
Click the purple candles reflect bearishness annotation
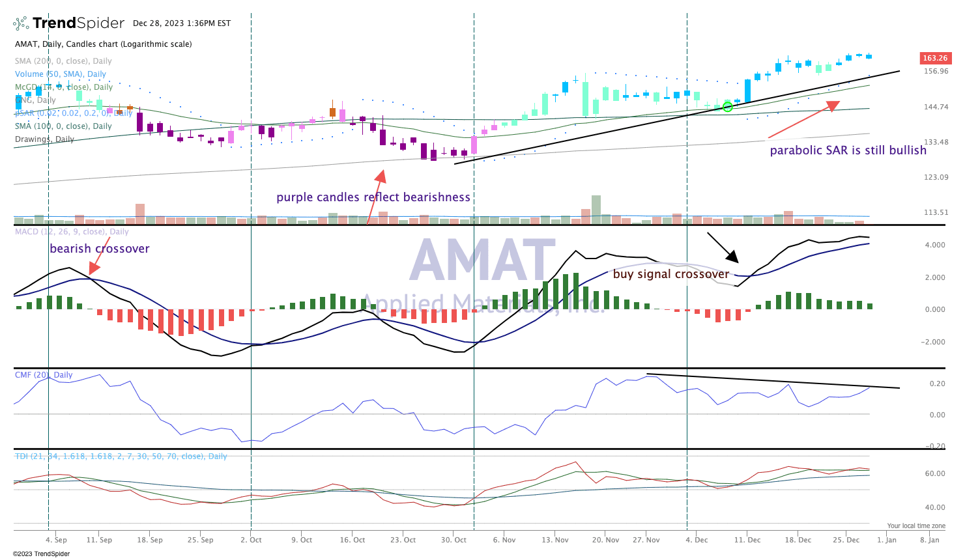tap(373, 197)
